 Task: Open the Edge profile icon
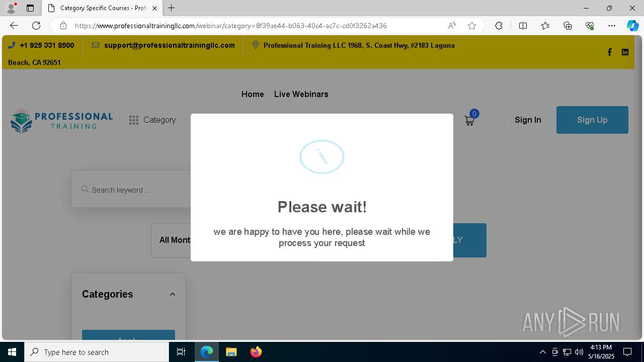click(11, 8)
